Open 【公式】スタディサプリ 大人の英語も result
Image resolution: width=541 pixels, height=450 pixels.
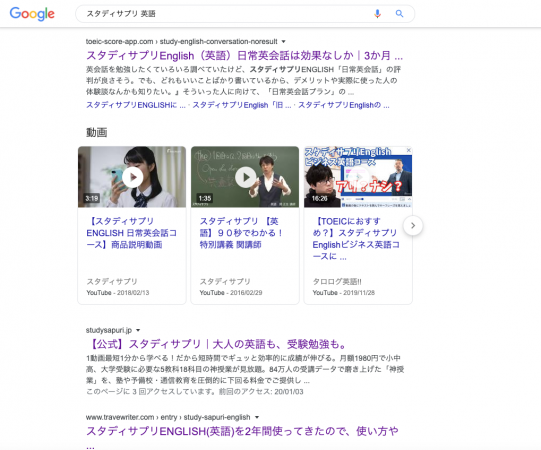(216, 344)
